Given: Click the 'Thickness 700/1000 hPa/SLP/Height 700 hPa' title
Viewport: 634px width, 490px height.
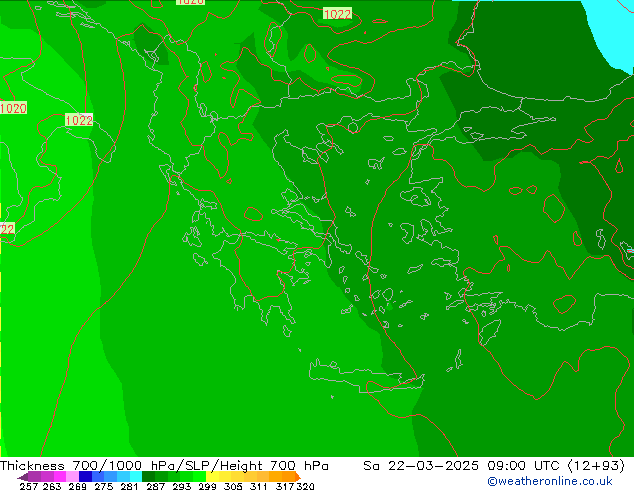Looking at the screenshot, I should pos(164,466).
